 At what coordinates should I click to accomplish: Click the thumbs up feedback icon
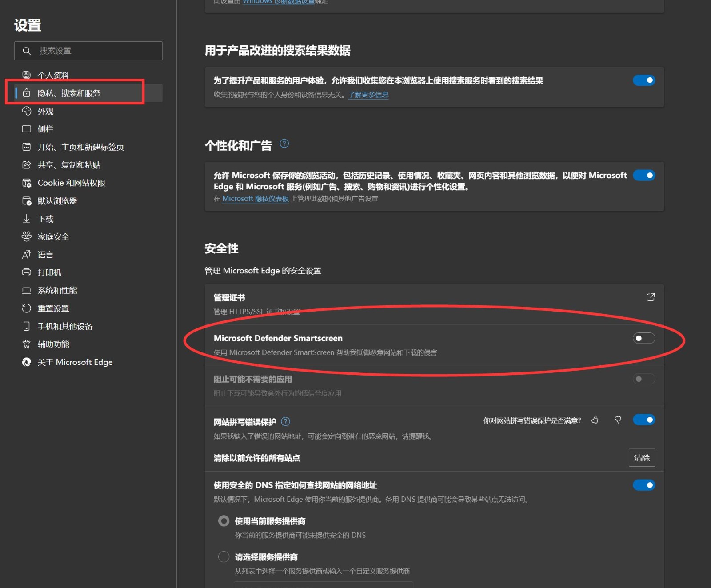pyautogui.click(x=595, y=420)
